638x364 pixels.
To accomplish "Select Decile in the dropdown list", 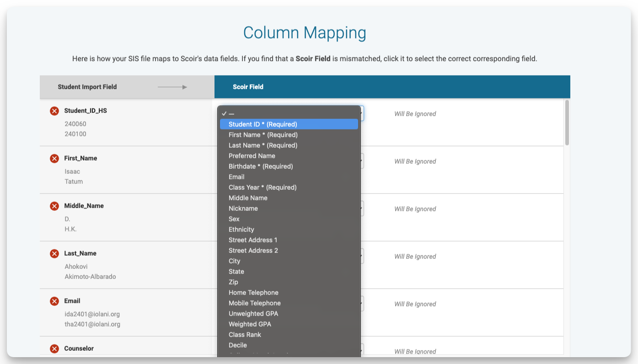I will click(x=289, y=345).
